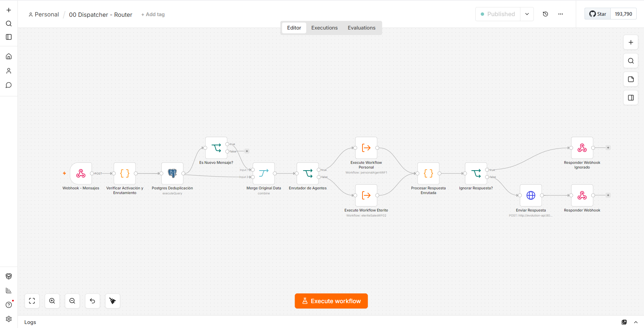Select the Enrutador de Agentes node
This screenshot has height=328, width=644.
pos(308,174)
